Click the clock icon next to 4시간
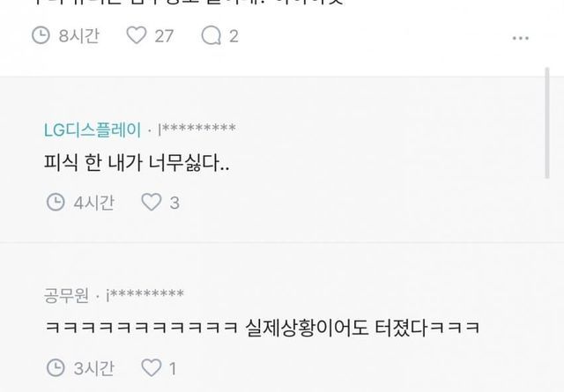 pos(56,202)
